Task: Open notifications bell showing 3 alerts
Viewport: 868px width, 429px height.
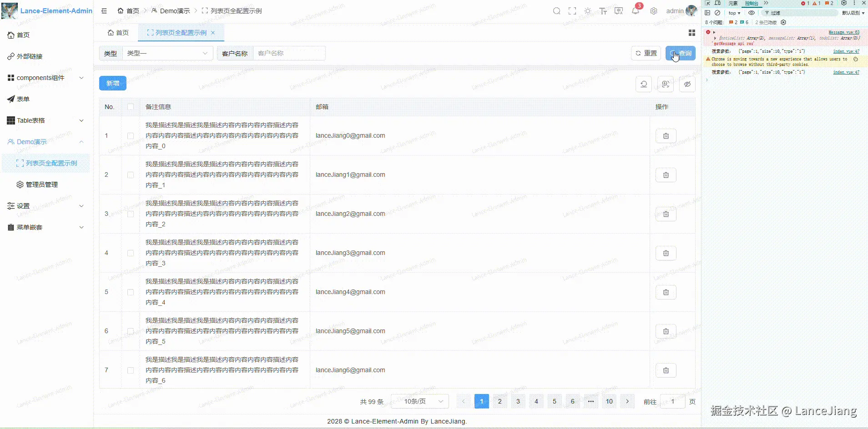Action: point(636,10)
